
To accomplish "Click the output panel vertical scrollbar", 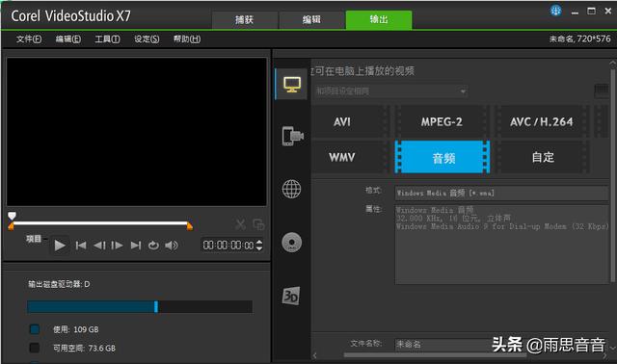I will 612,175.
